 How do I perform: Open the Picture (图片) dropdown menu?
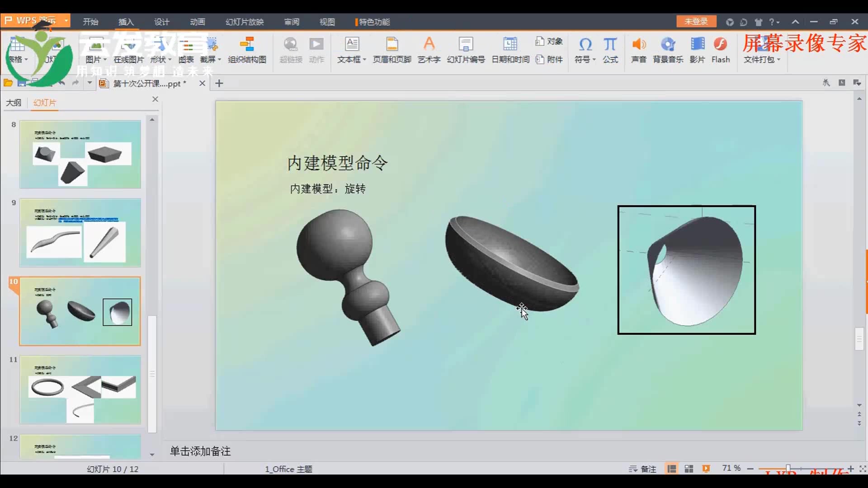105,60
